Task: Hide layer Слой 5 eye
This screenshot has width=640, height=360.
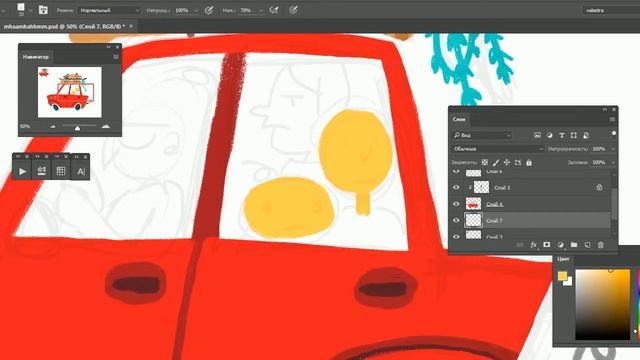Action: click(x=456, y=187)
